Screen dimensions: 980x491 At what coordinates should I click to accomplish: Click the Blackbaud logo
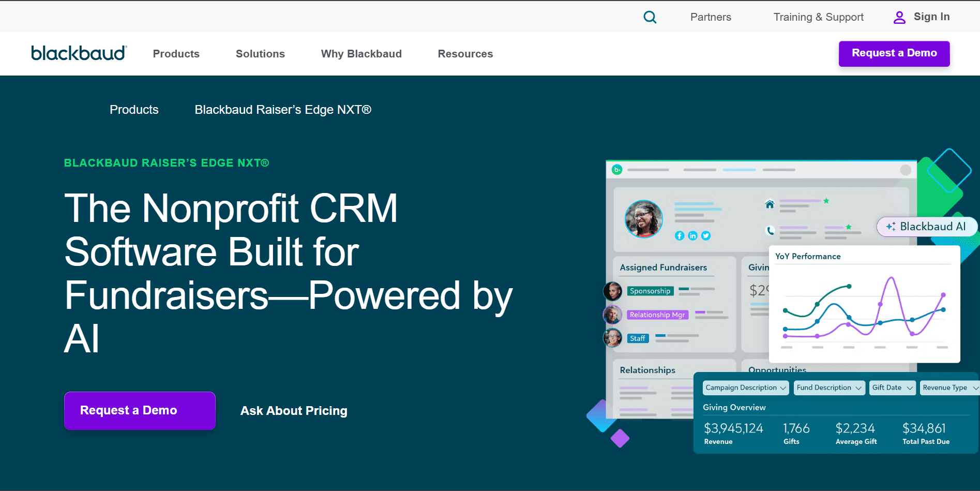tap(79, 53)
